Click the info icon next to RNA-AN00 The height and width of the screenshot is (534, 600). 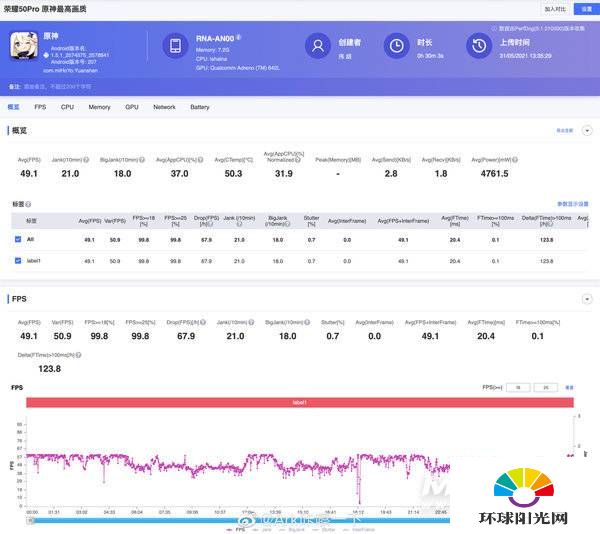pos(238,37)
